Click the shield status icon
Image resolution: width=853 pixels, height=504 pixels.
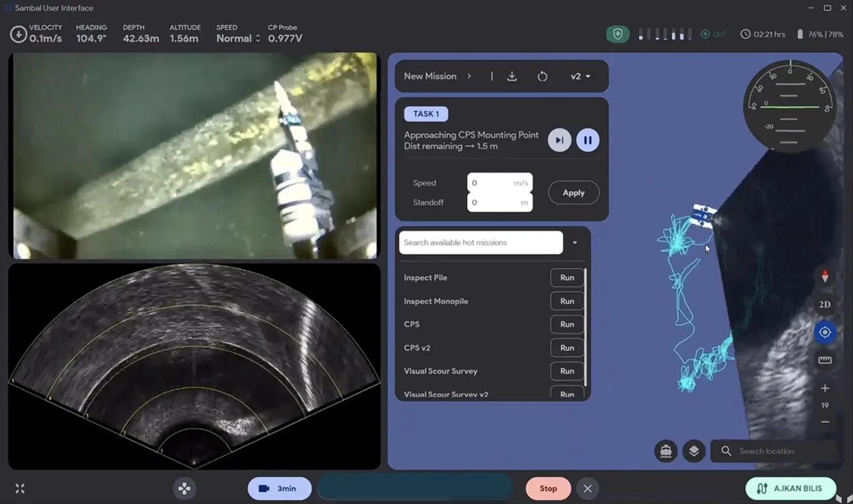[618, 34]
